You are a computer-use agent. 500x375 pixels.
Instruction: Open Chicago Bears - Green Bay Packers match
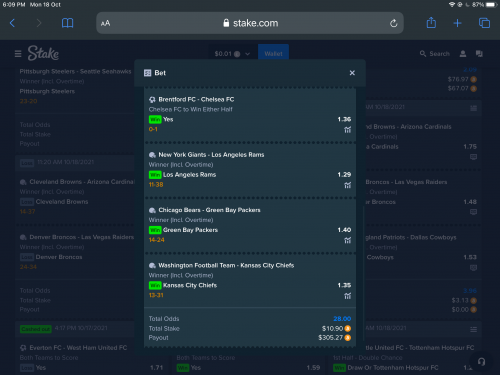click(209, 210)
